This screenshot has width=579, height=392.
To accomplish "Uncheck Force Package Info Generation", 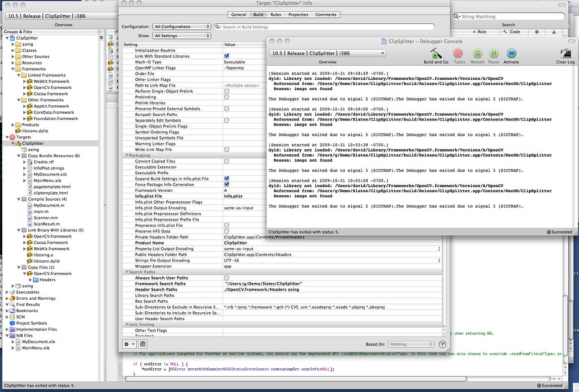I will pyautogui.click(x=227, y=184).
